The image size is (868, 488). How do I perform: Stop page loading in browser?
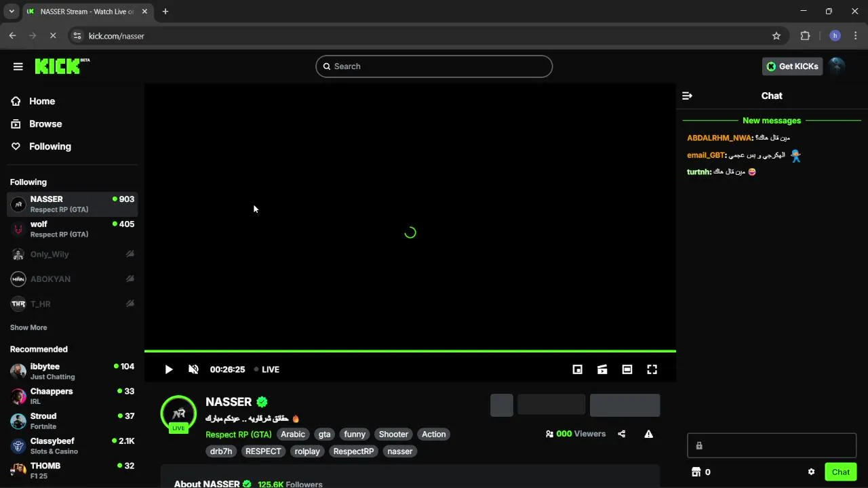pyautogui.click(x=53, y=36)
